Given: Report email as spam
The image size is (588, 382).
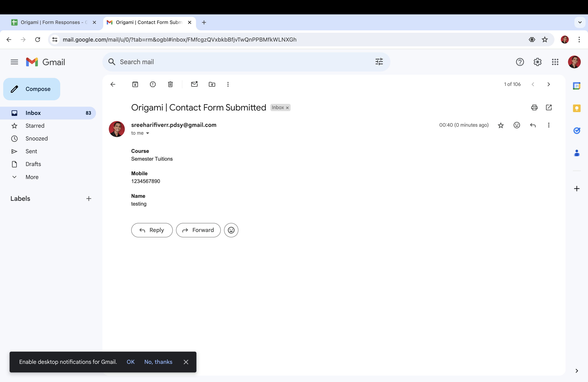Looking at the screenshot, I should (153, 84).
